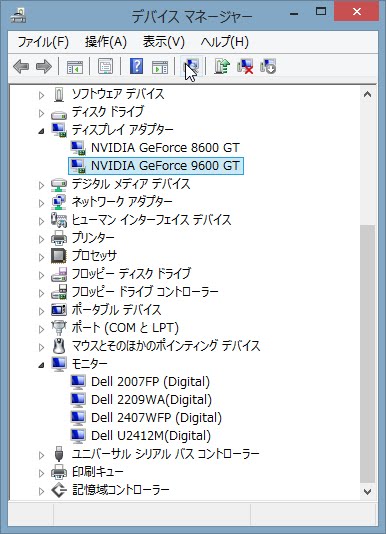Toggle the action pane toolbar icon
Viewport: 386px width, 534px height.
(x=160, y=66)
